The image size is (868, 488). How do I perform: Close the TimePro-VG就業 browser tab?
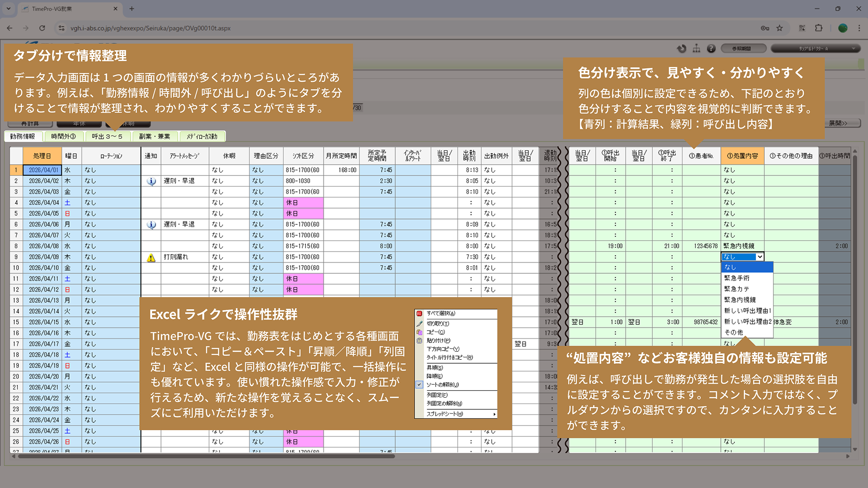(x=115, y=9)
